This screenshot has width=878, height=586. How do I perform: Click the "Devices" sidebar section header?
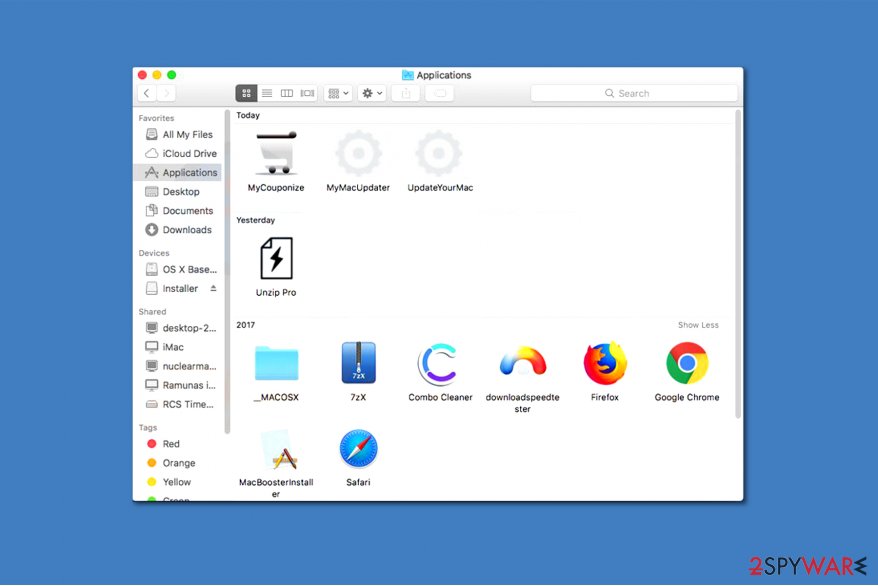154,253
